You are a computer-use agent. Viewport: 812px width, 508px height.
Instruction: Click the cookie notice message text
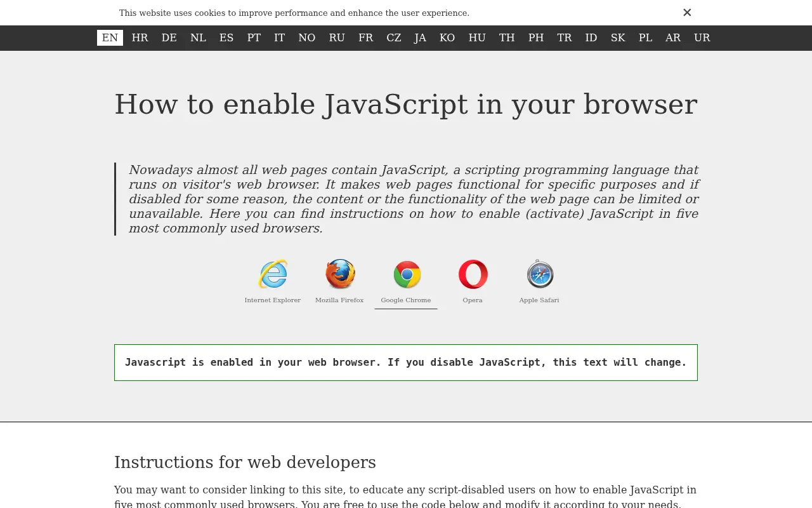(294, 13)
